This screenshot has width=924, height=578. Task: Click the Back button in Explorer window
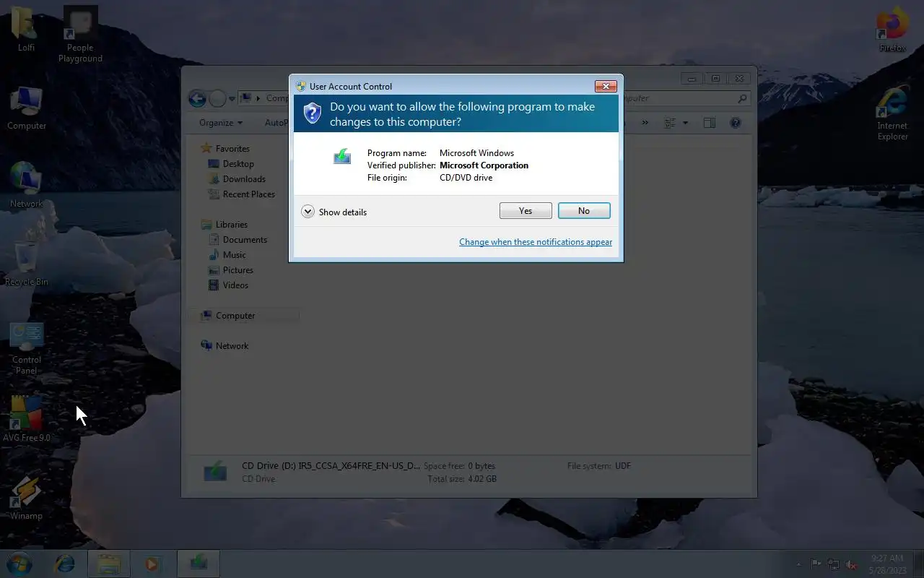[x=197, y=98]
